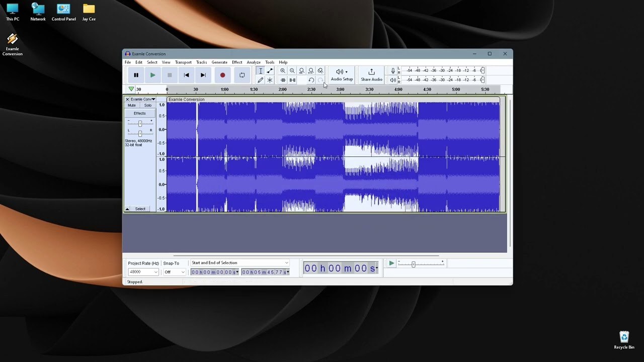This screenshot has width=644, height=362.
Task: Silence audio selection icon
Action: click(292, 80)
